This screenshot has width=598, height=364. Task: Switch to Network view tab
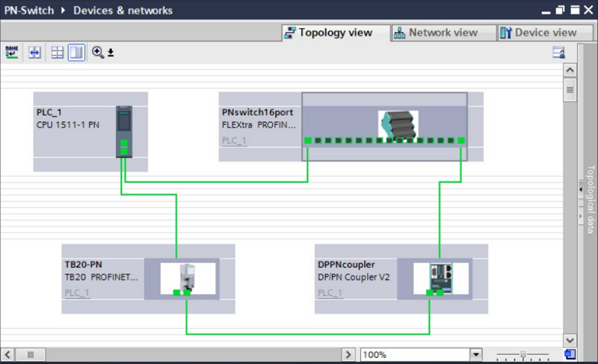[443, 33]
